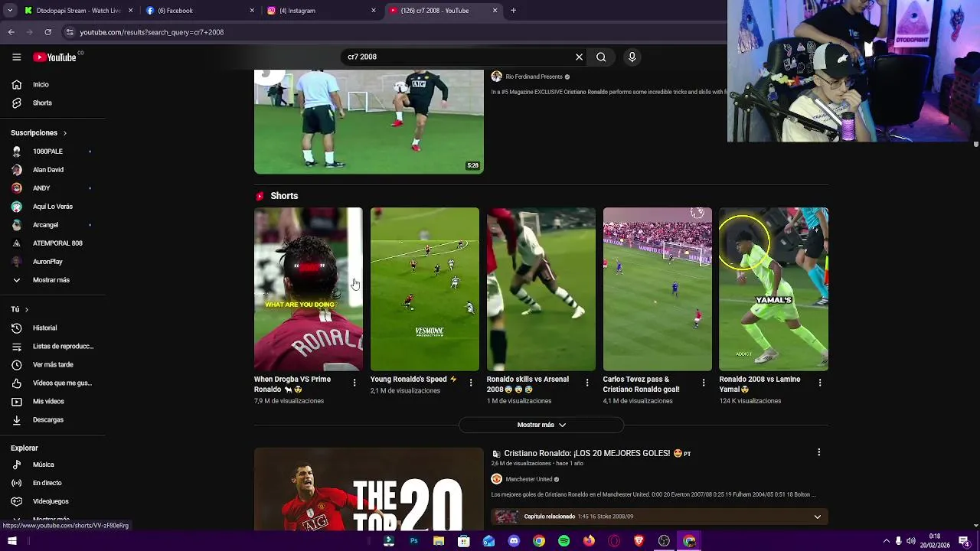Open options for Ronaldo 2008 vs Lamine Yamal

(x=820, y=383)
